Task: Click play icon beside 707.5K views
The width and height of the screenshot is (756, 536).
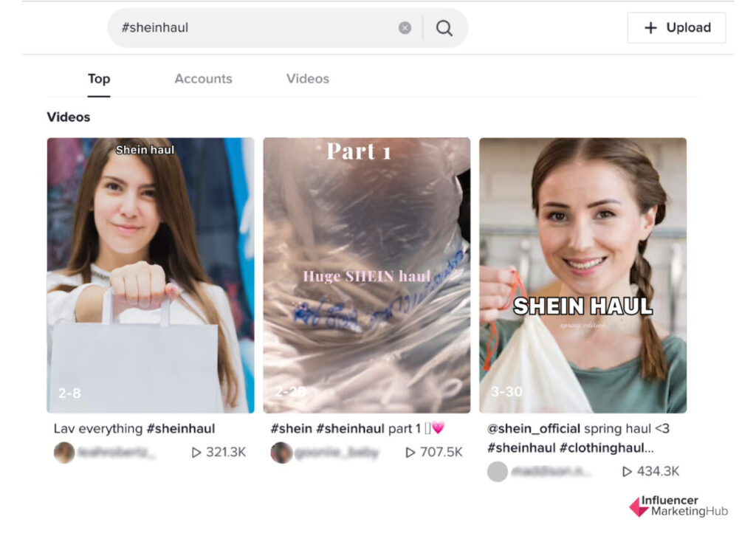Action: coord(410,452)
